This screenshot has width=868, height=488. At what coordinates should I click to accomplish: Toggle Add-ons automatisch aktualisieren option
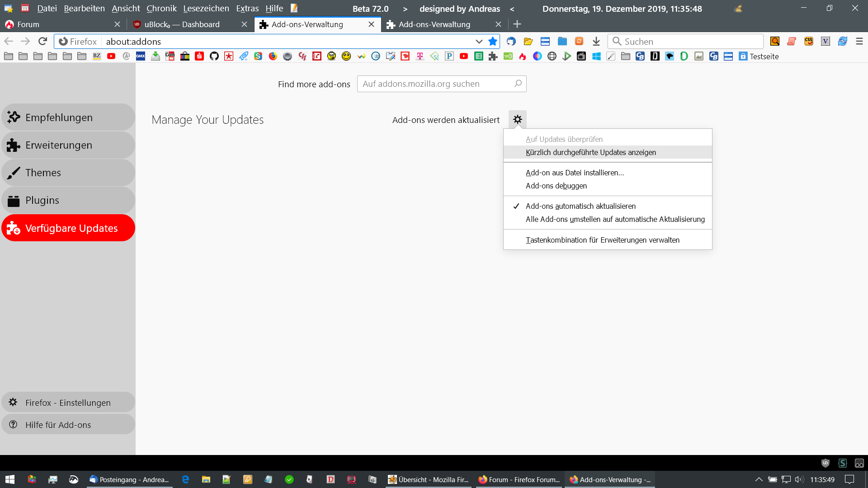pos(580,206)
